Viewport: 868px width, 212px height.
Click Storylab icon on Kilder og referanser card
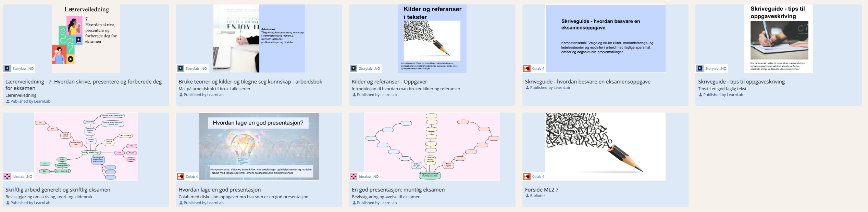(x=354, y=68)
